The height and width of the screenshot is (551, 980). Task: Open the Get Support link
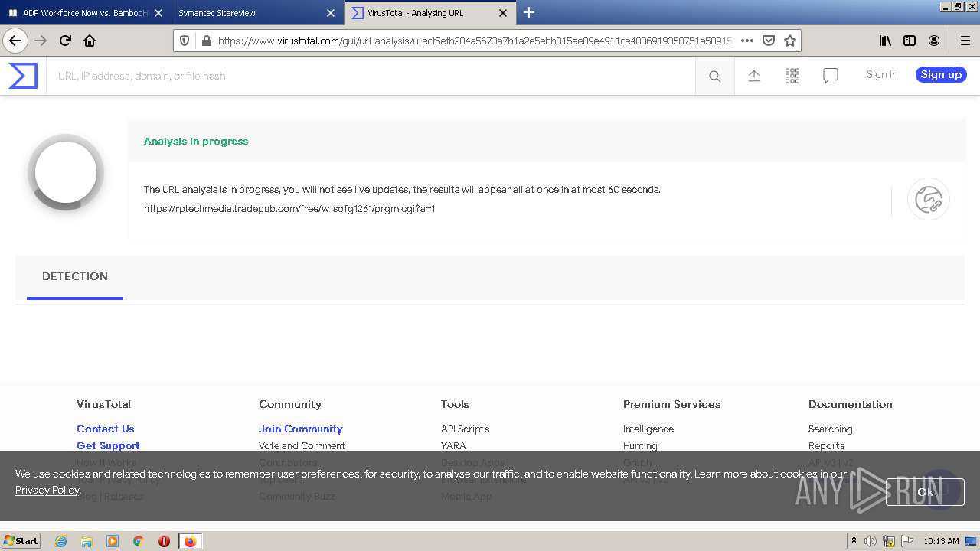(x=108, y=446)
